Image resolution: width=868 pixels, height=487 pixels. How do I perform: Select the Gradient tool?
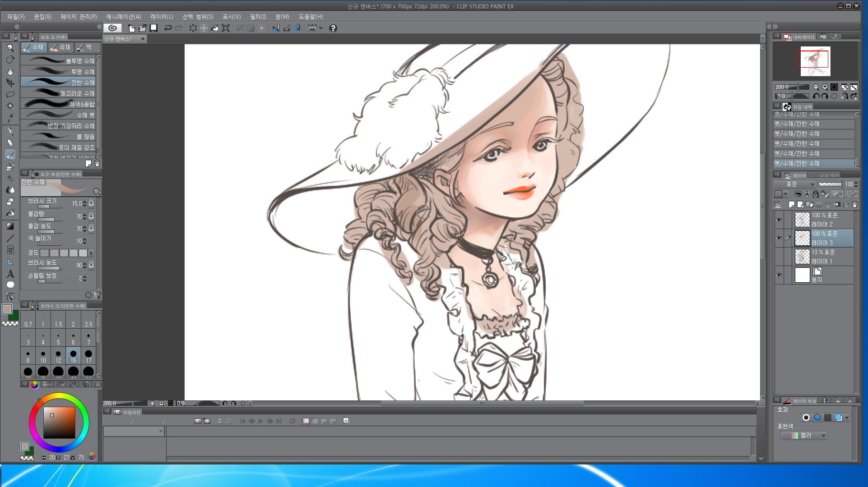(10, 226)
